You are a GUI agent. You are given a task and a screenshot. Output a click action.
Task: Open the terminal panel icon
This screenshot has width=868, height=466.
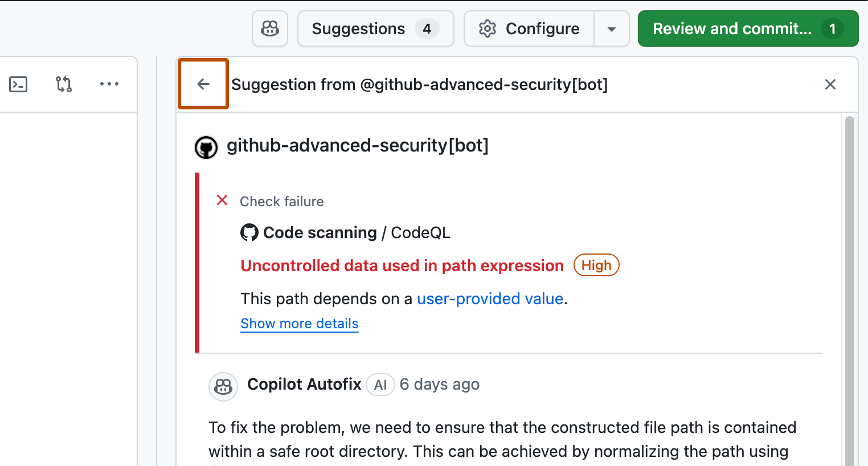pos(18,84)
